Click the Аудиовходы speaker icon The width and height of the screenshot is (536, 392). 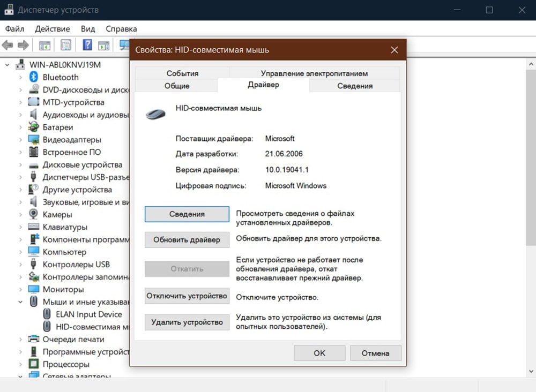(x=33, y=114)
